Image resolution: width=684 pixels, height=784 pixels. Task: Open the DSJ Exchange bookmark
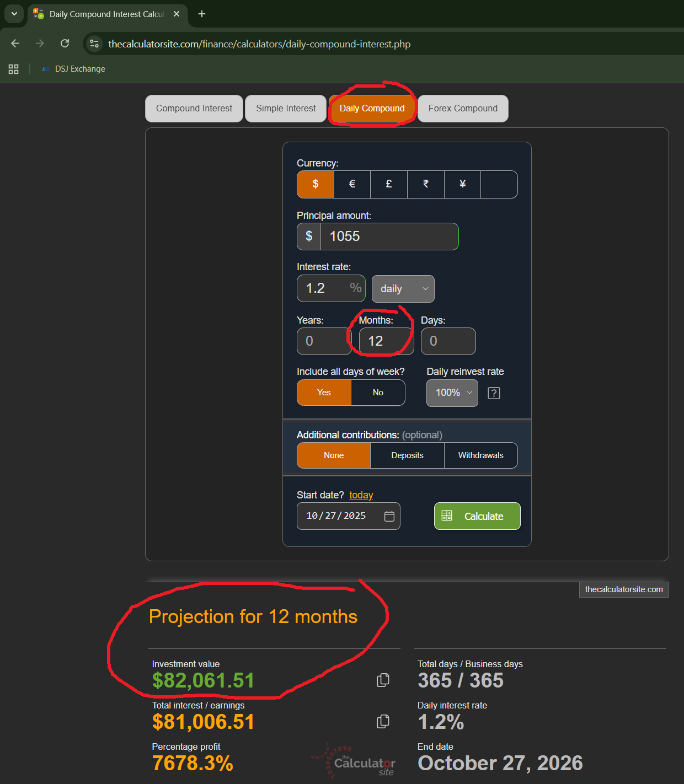point(73,69)
